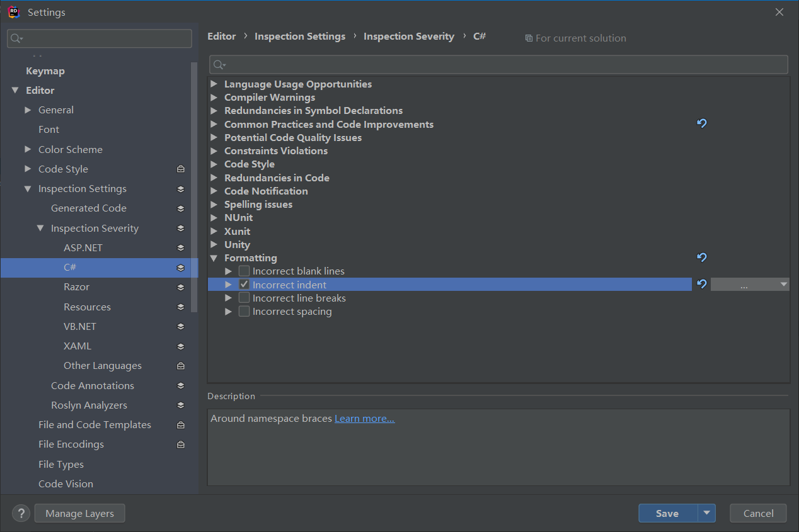This screenshot has width=799, height=532.
Task: Click the layers icon next to Generated Code
Action: [181, 208]
